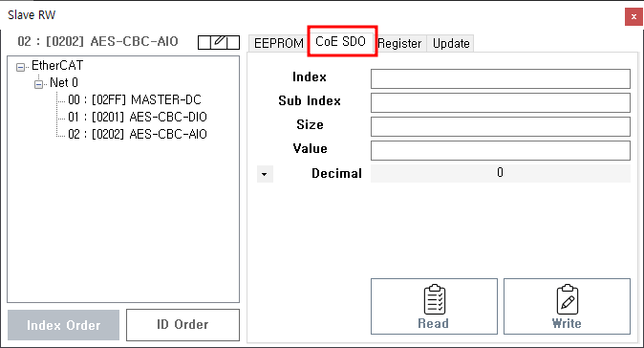Select 02 : [0202] AES-CBC-AIO slave

[x=138, y=135]
